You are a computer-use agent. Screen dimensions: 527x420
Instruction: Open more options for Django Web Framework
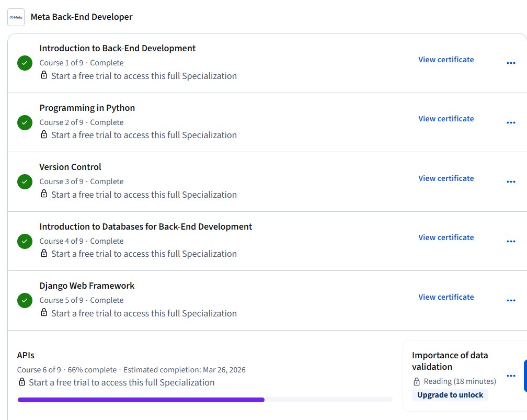coord(511,300)
